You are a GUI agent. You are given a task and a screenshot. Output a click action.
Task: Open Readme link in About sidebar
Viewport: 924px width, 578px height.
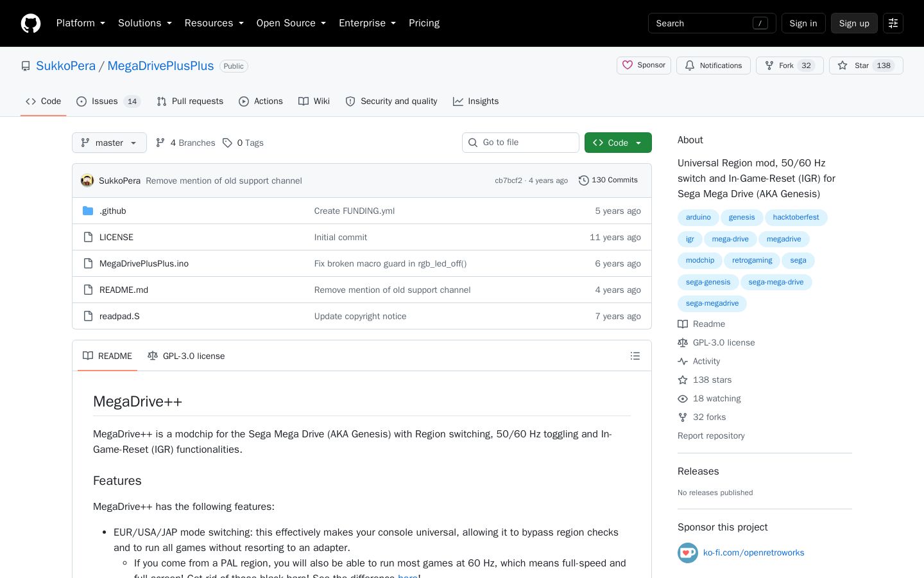[701, 324]
